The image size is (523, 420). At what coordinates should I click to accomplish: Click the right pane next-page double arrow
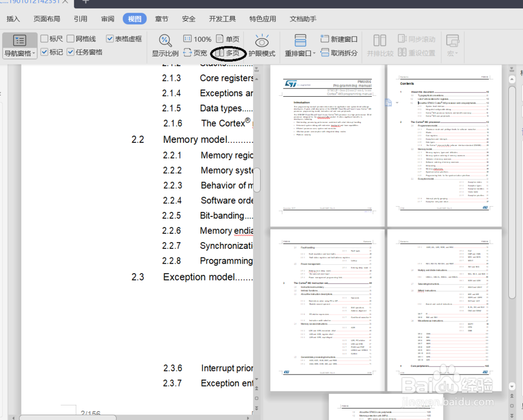click(512, 415)
